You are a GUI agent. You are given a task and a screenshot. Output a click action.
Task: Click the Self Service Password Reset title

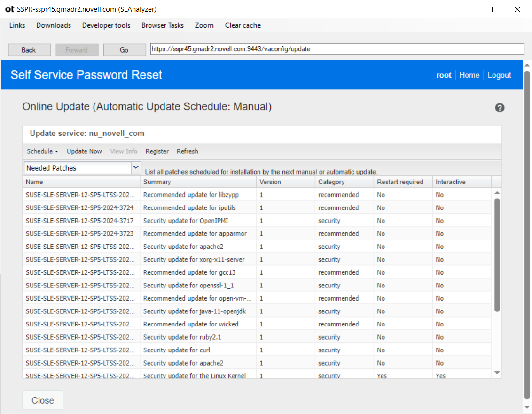[86, 75]
